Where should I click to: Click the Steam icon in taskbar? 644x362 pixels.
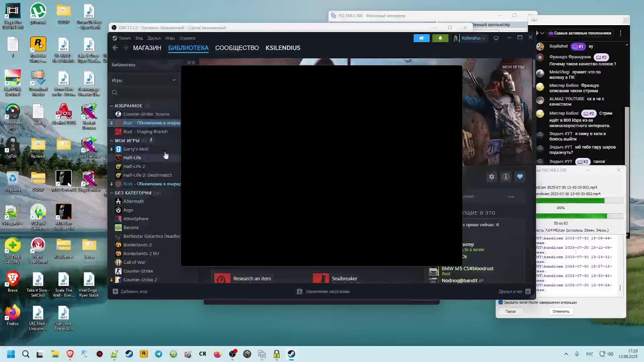pyautogui.click(x=291, y=354)
